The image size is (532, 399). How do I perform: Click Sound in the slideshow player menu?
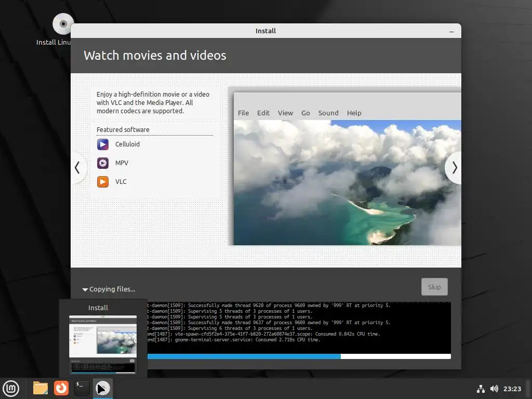328,113
